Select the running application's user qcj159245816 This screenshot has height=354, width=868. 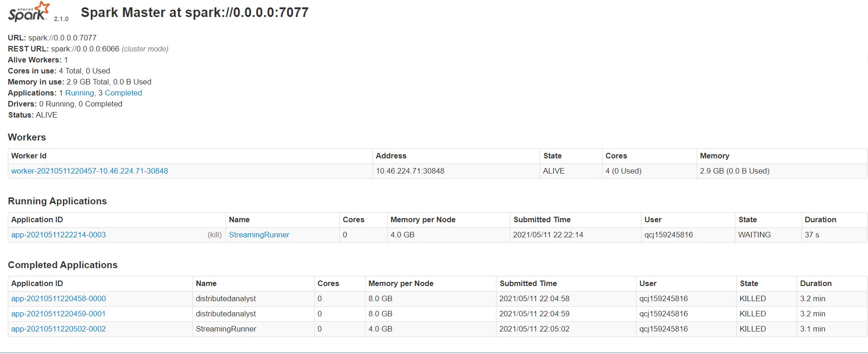[x=669, y=235]
